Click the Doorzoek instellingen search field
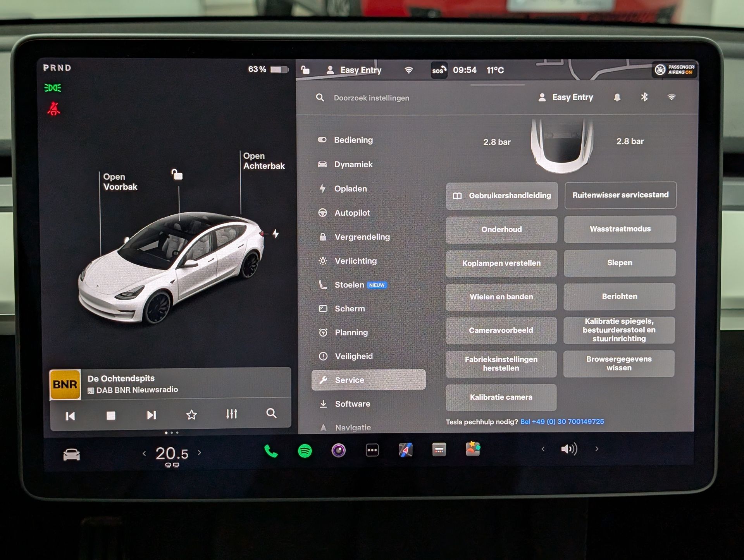Viewport: 744px width, 560px height. coord(371,98)
